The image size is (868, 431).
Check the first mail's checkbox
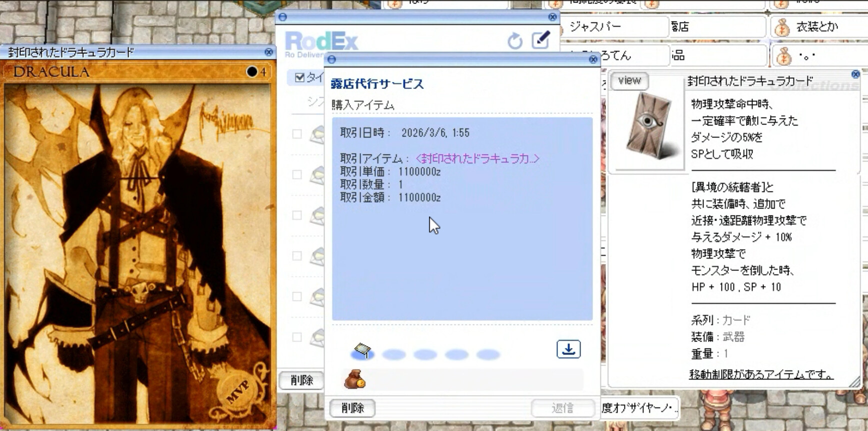point(297,134)
